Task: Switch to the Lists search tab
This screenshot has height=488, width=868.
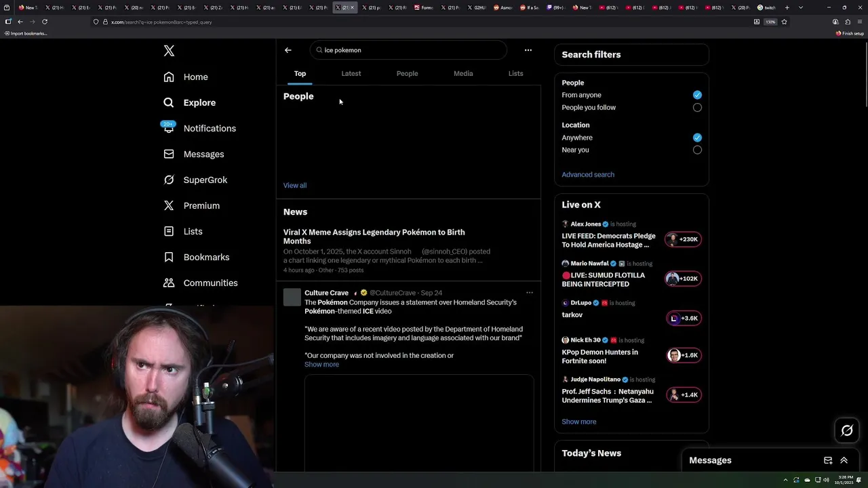Action: (515, 73)
